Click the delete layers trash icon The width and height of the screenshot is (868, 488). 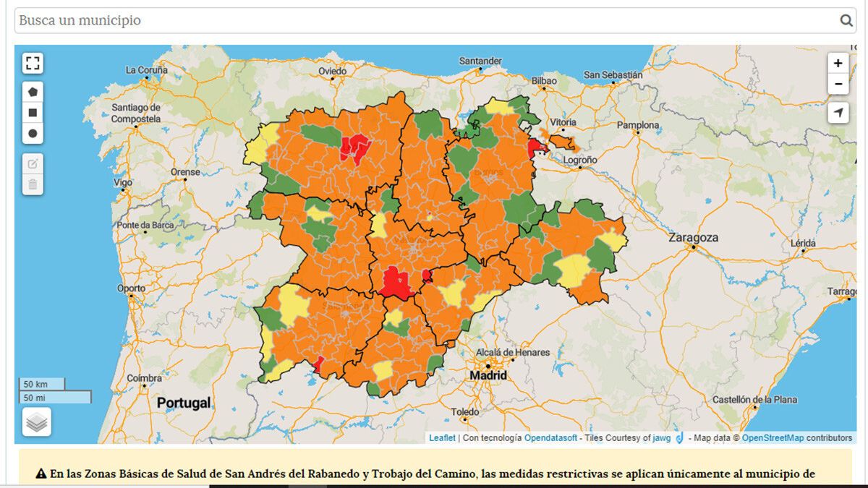33,184
